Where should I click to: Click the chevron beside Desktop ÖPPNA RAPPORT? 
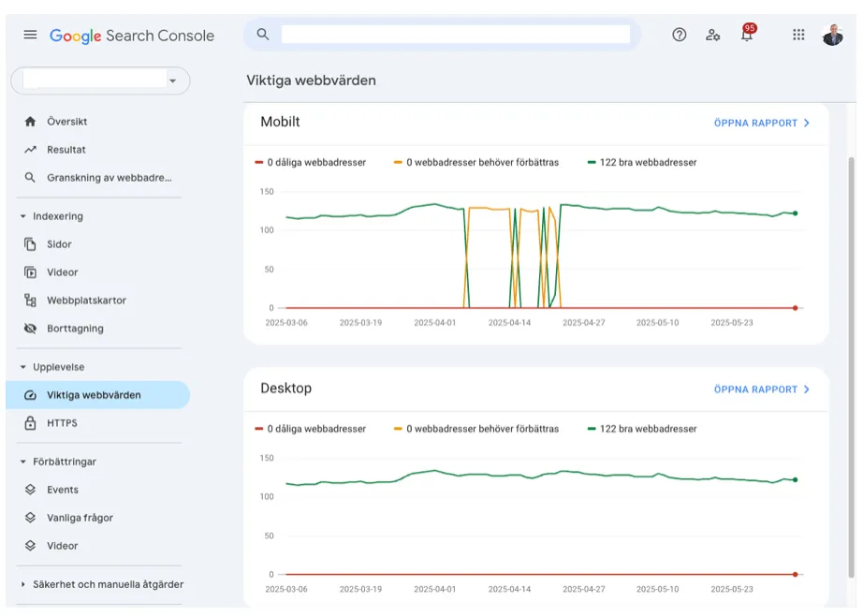pos(807,389)
